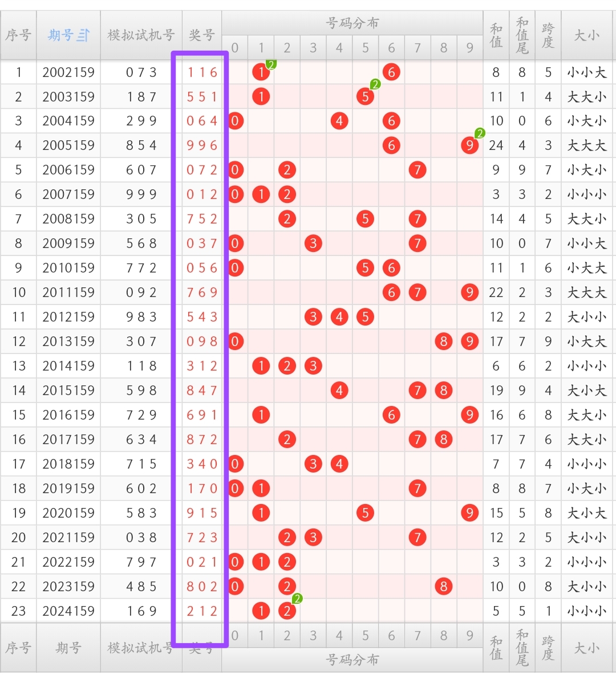Click 大大大 in period 2005159 row

(586, 145)
